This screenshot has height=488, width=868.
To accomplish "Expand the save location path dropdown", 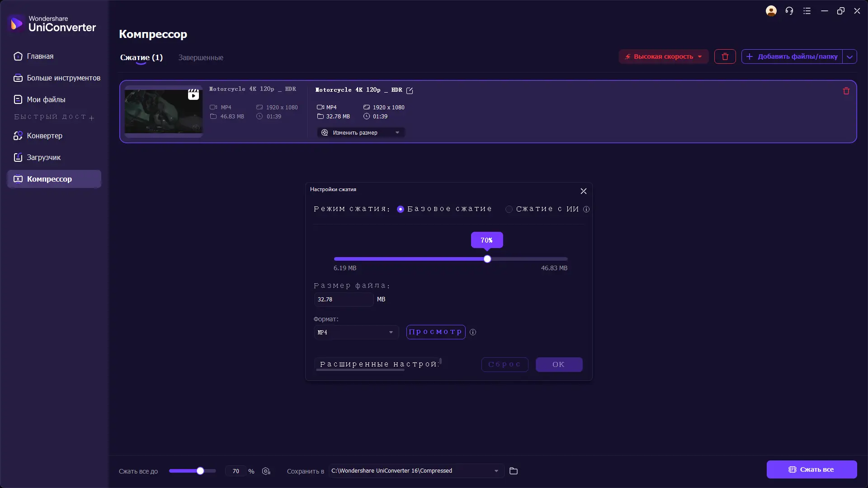I will [496, 471].
